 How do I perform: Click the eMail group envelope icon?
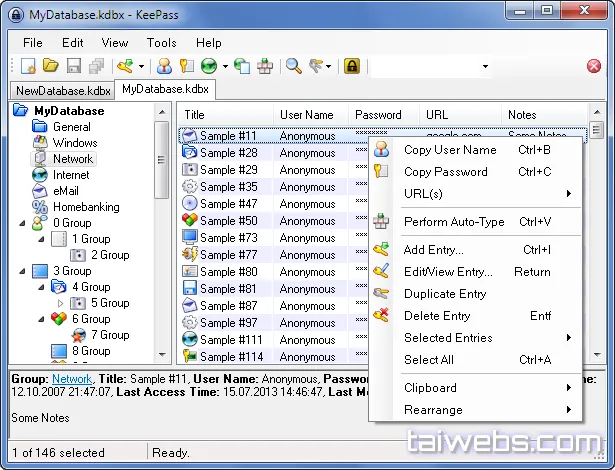pos(40,191)
